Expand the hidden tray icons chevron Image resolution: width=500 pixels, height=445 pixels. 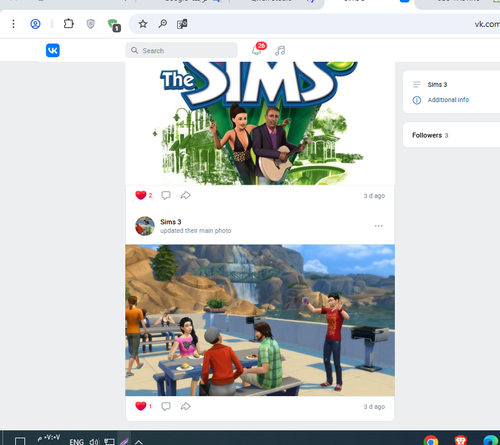139,442
